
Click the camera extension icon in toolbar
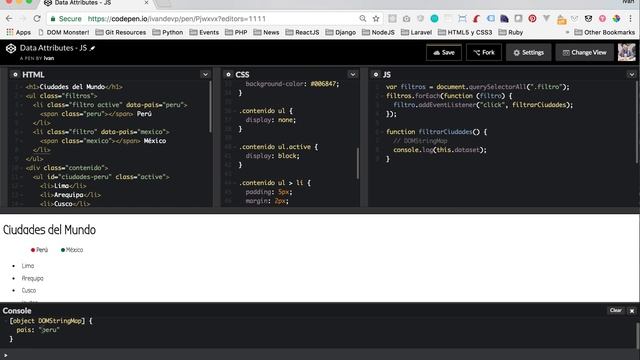pyautogui.click(x=407, y=19)
